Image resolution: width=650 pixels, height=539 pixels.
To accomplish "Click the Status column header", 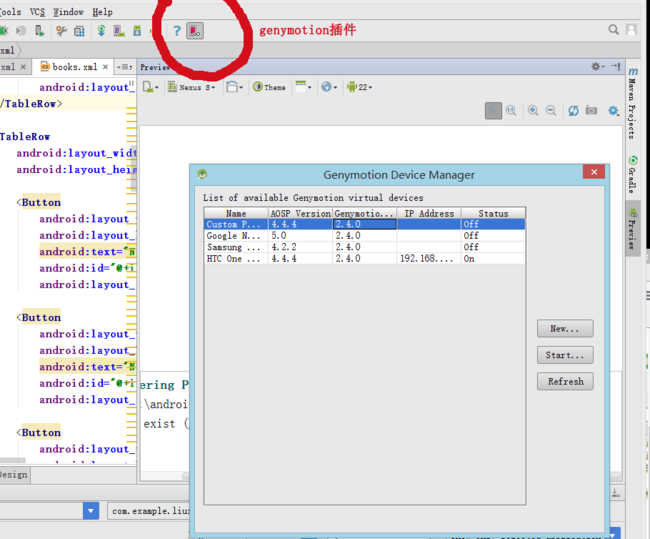I will pos(493,213).
